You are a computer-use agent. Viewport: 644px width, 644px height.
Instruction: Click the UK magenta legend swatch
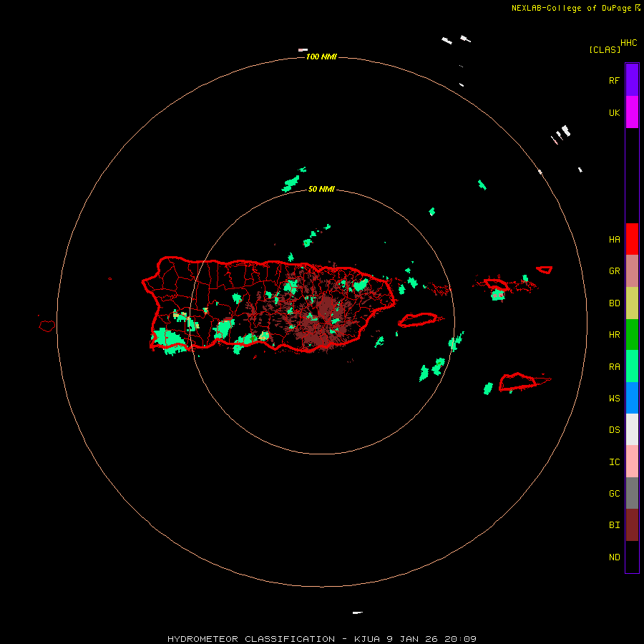[632, 112]
